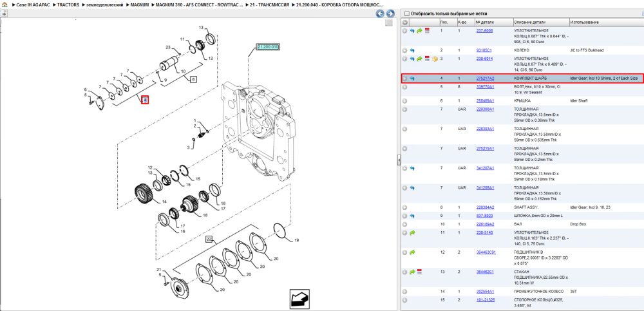Click the large black arrow icon below the diagram
Image resolution: width=644 pixels, height=311 pixels.
click(299, 299)
